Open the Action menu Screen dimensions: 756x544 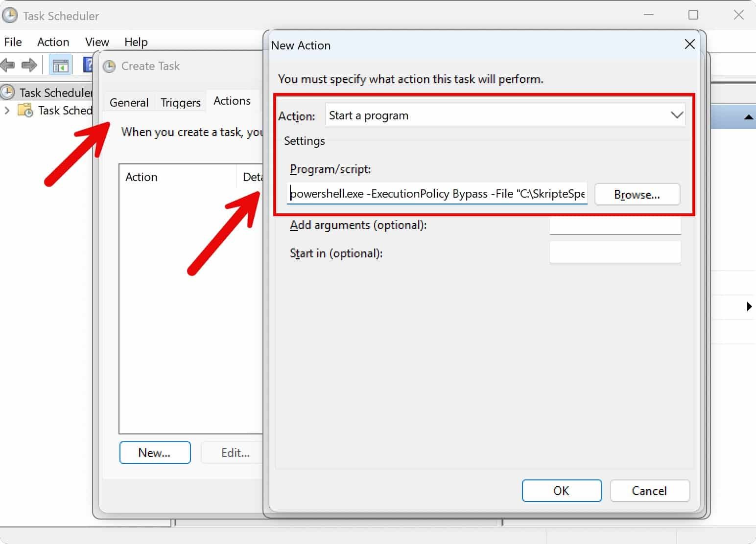53,42
